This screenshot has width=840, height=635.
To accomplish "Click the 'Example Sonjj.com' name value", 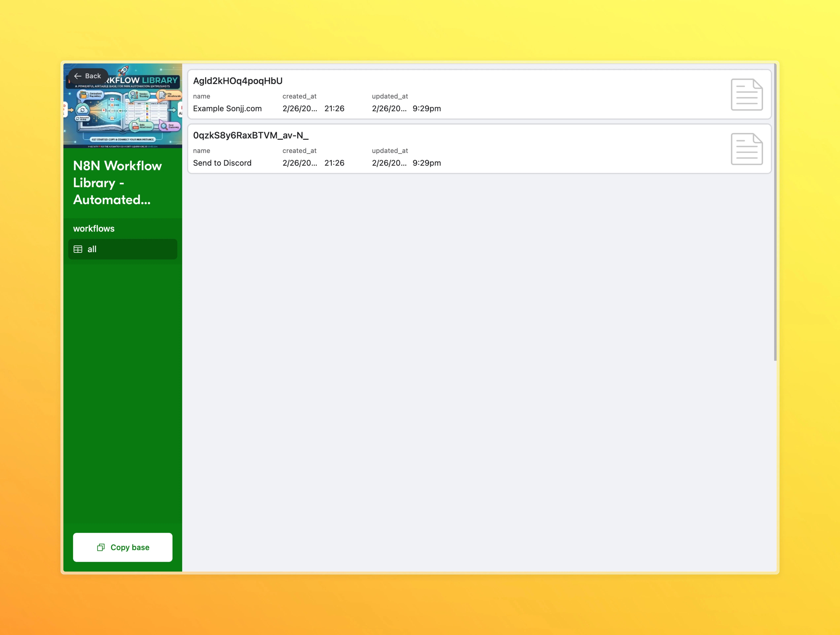I will pos(227,109).
